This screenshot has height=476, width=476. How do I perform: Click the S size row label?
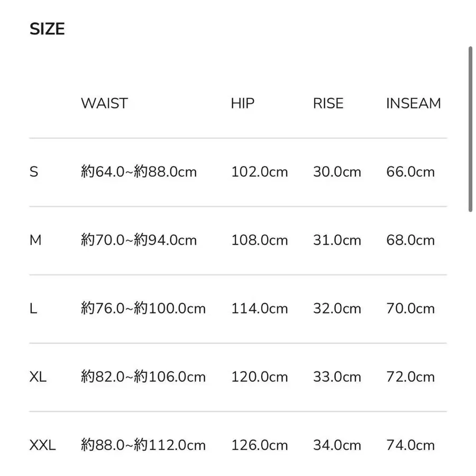click(x=34, y=172)
